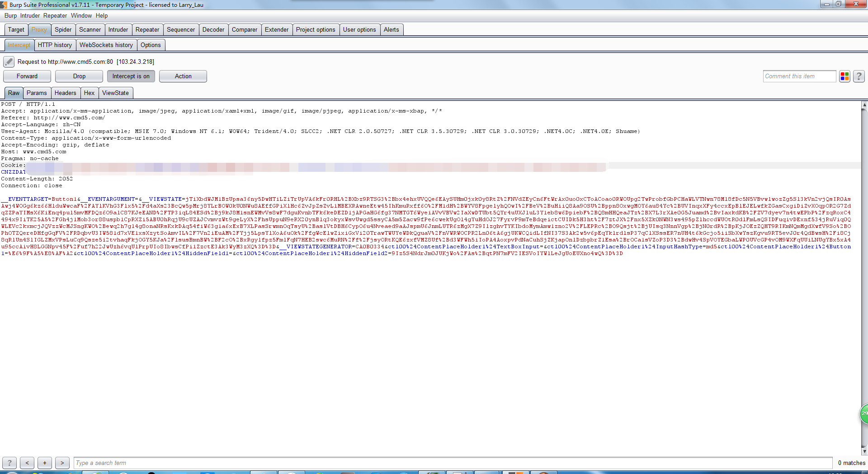Click the Referer header line
The height and width of the screenshot is (474, 868).
coord(53,118)
